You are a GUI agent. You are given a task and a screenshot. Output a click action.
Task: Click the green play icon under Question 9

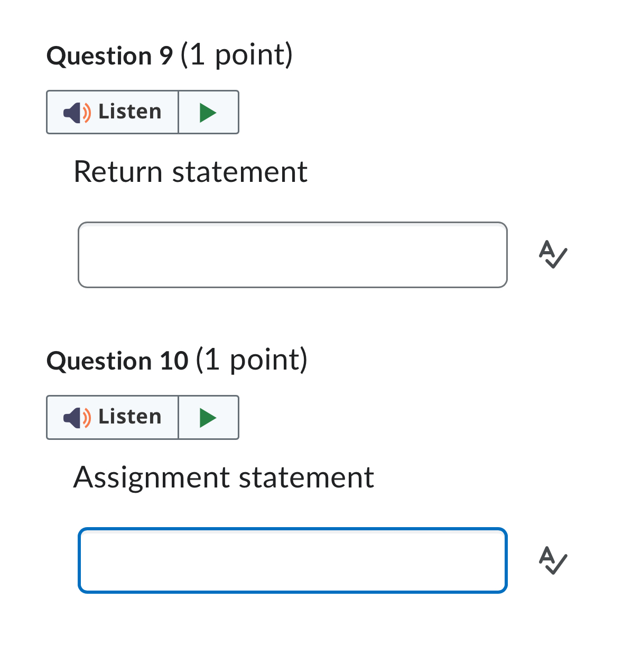[208, 112]
